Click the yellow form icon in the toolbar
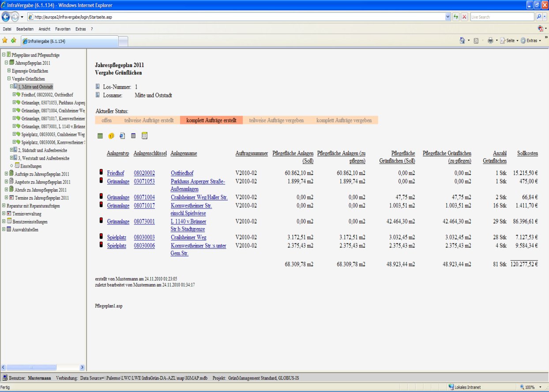This screenshot has height=392, width=549. click(144, 136)
